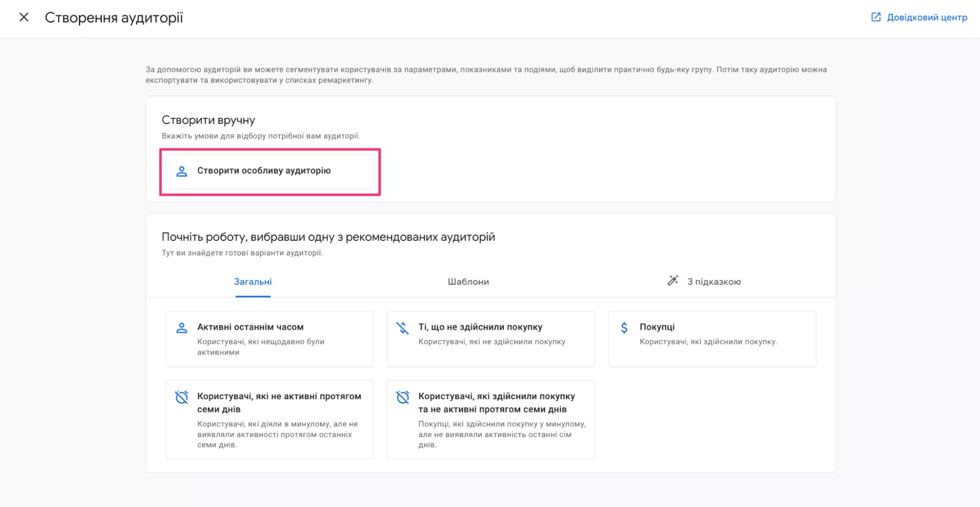Switch to the Загальні tab
Viewport: 980px width, 507px height.
coord(252,282)
